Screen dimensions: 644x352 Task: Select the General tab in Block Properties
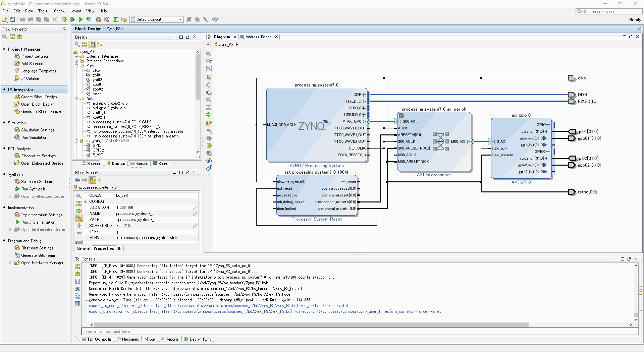coord(83,248)
